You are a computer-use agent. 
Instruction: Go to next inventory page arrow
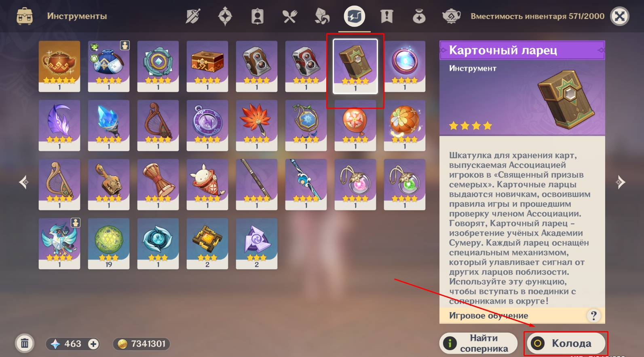[621, 182]
